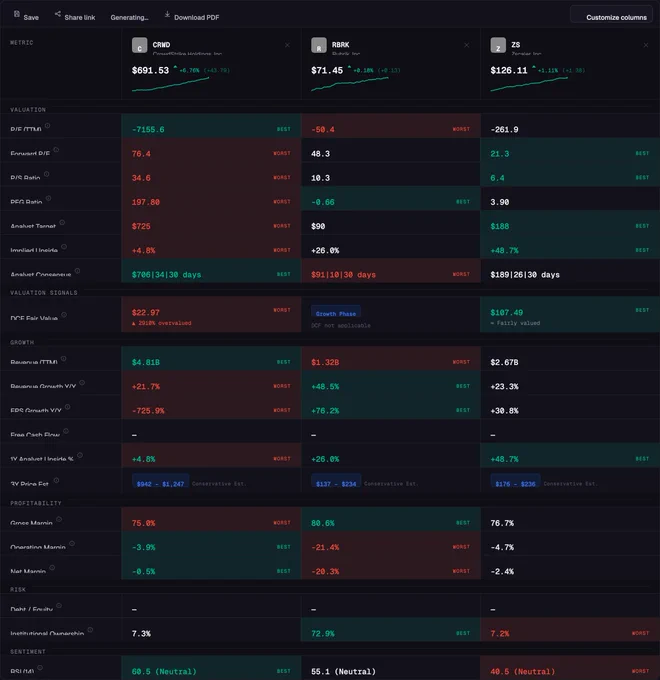The width and height of the screenshot is (660, 680).
Task: Click RBRK price $71.45
Action: pos(327,70)
